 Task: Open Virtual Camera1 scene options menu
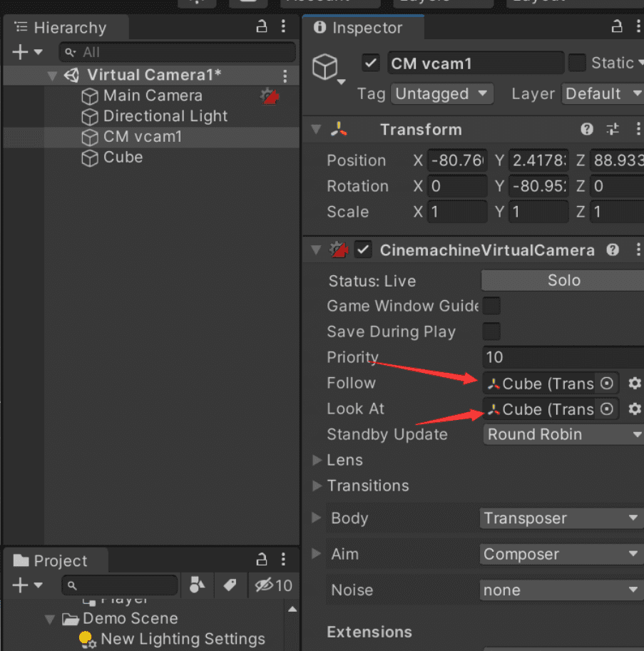click(285, 76)
